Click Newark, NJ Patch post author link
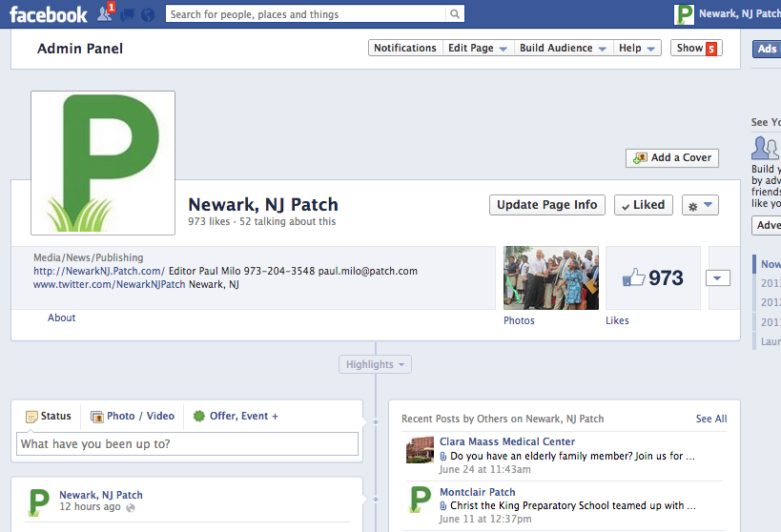This screenshot has width=781, height=532. [101, 495]
